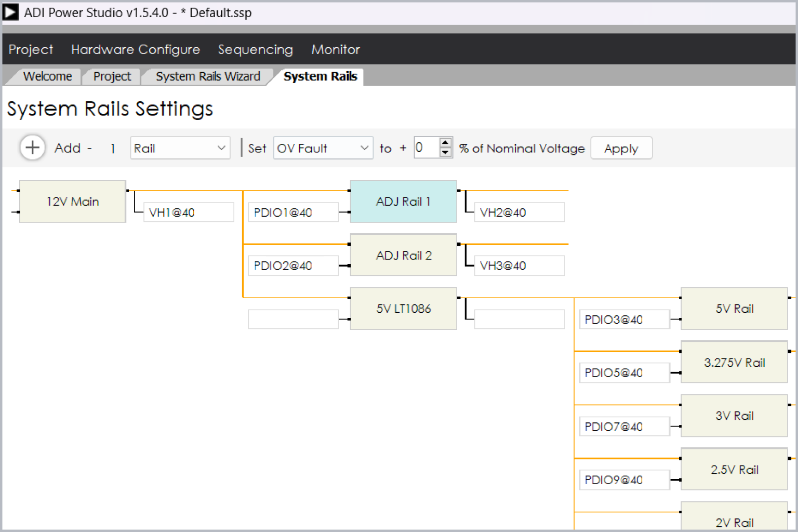Increment the nominal voltage percentage spinner

point(446,143)
